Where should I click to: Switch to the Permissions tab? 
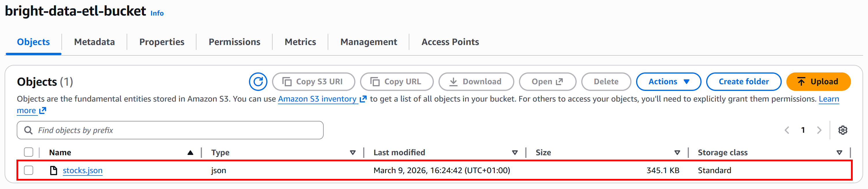click(x=234, y=42)
